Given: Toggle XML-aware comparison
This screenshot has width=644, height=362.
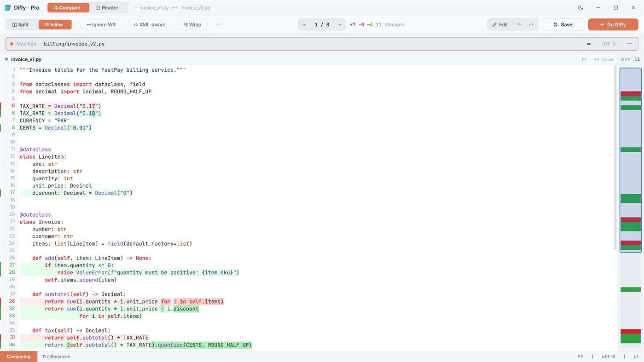Looking at the screenshot, I should coord(150,25).
